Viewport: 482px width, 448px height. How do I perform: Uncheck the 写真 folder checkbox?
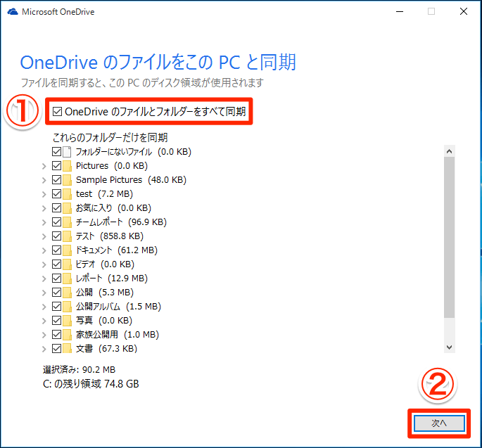(56, 321)
